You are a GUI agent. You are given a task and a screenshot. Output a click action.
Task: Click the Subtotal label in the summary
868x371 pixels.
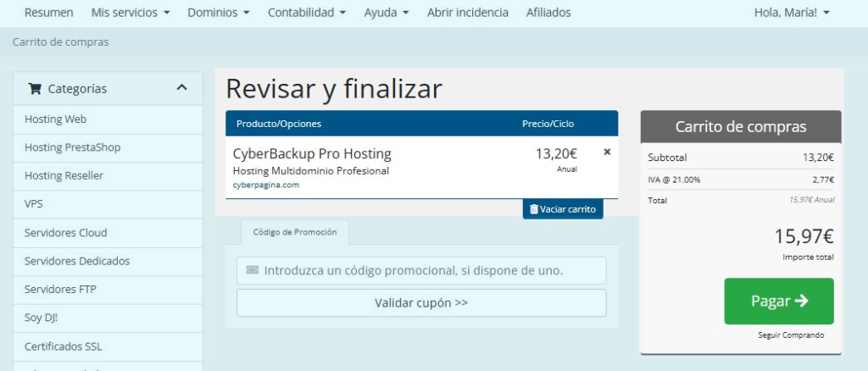point(667,158)
